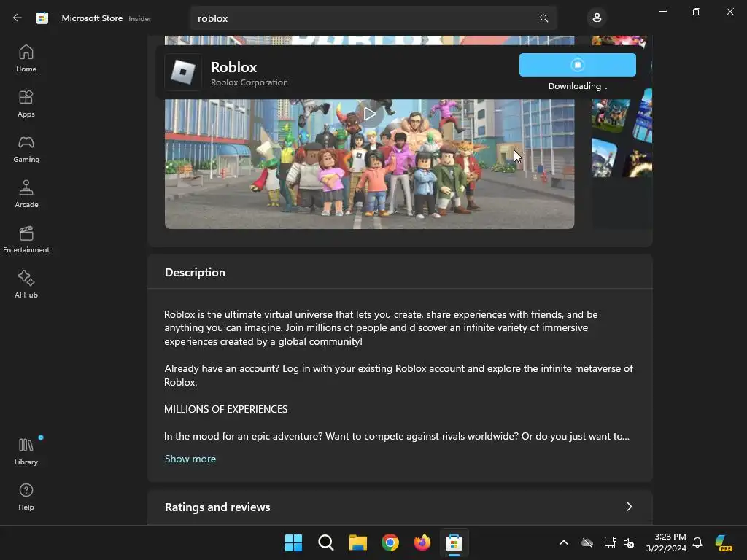The width and height of the screenshot is (747, 560).
Task: Expand the Ratings and reviews chevron
Action: [x=629, y=507]
